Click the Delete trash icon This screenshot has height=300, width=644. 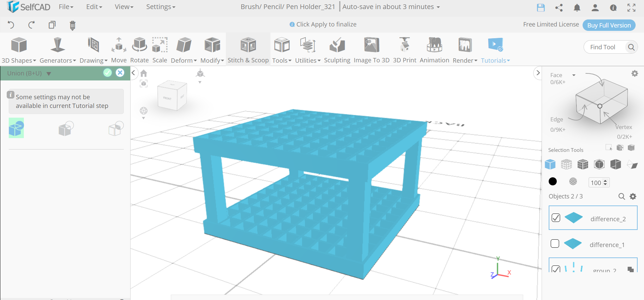72,25
